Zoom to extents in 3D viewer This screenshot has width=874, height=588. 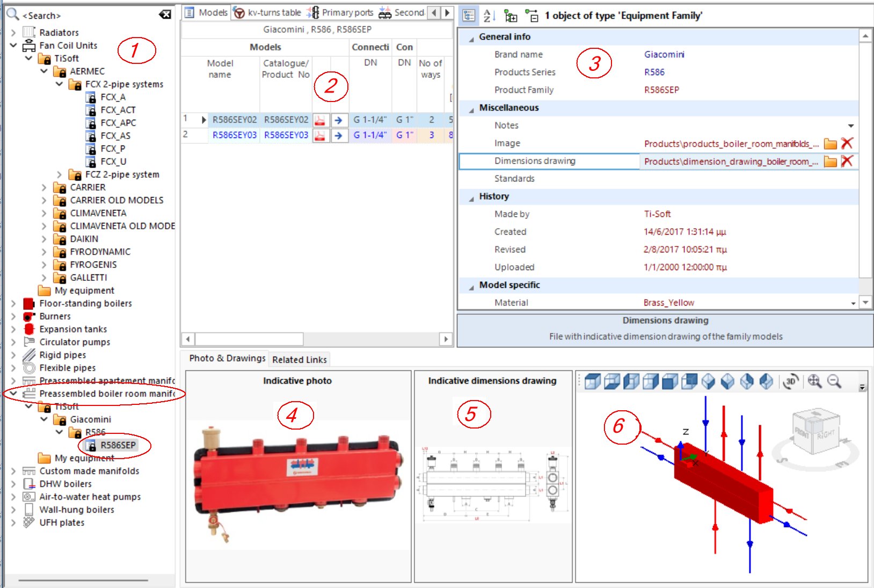click(x=814, y=381)
